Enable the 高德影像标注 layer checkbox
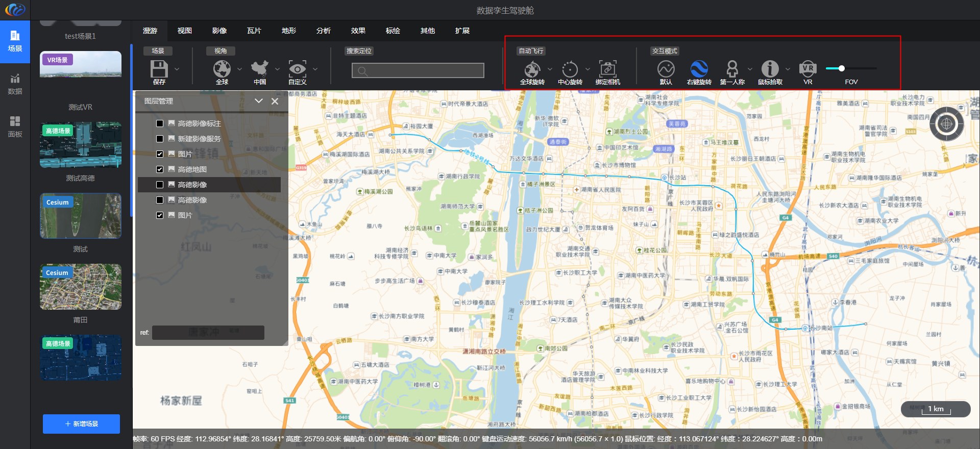Image resolution: width=980 pixels, height=449 pixels. [160, 123]
